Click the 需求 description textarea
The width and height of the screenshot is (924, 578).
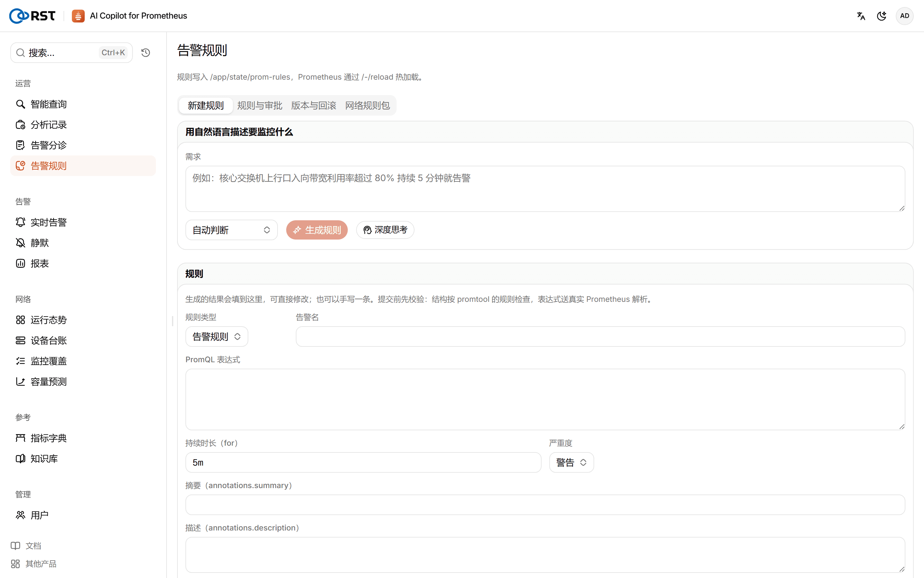(x=545, y=188)
